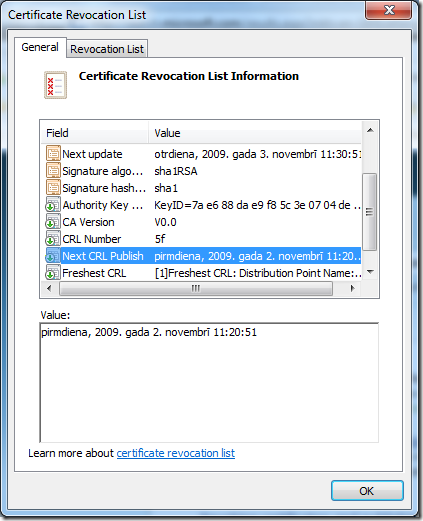The image size is (423, 521).
Task: Click the Authority Key extension icon
Action: [53, 205]
